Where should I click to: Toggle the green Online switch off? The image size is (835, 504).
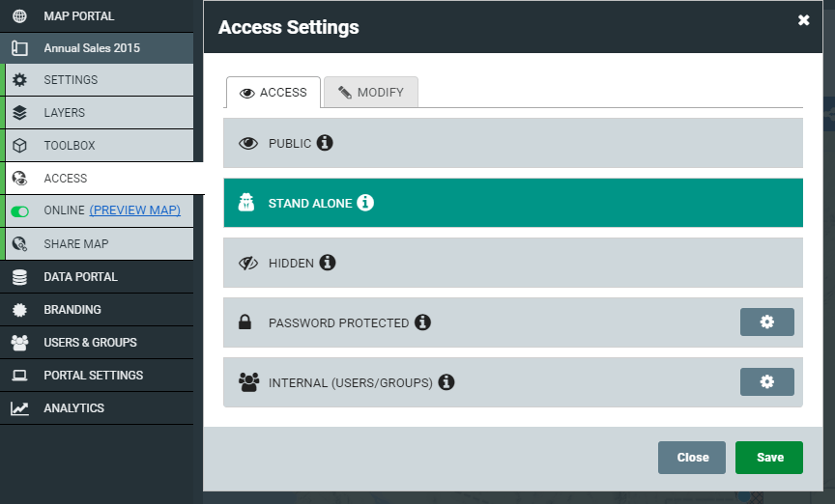click(19, 211)
